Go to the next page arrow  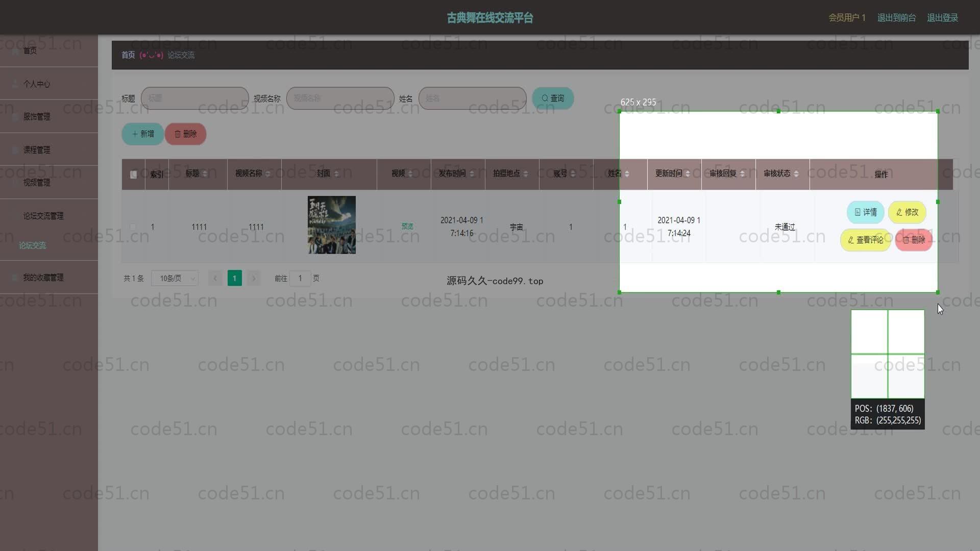point(254,278)
